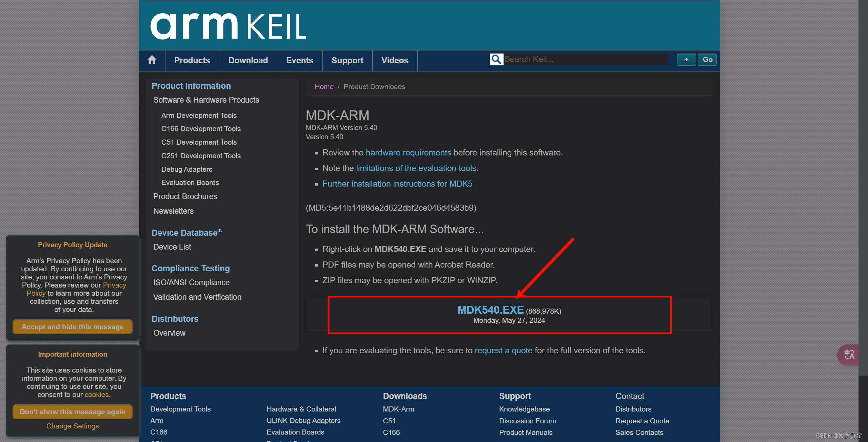The width and height of the screenshot is (868, 442).
Task: Open footer ULINK Debug Adaptors link
Action: [303, 421]
